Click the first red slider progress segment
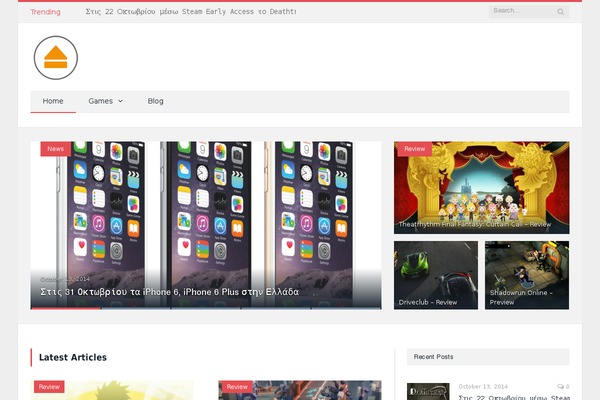The height and width of the screenshot is (400, 600). click(66, 308)
